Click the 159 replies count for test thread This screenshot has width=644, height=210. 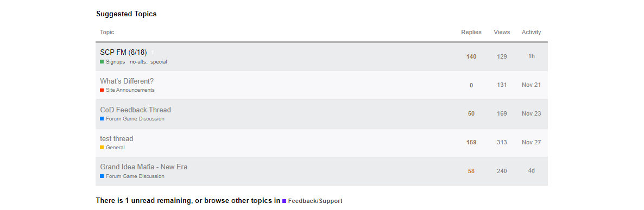click(x=471, y=142)
